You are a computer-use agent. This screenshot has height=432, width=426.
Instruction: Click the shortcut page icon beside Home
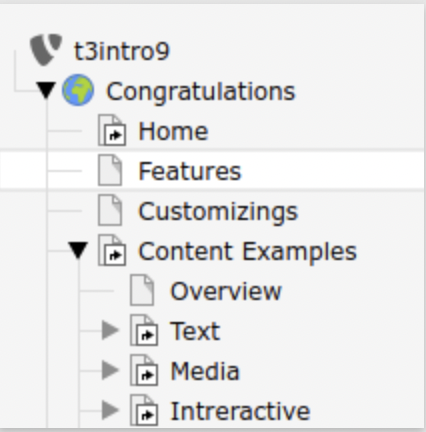pos(112,130)
